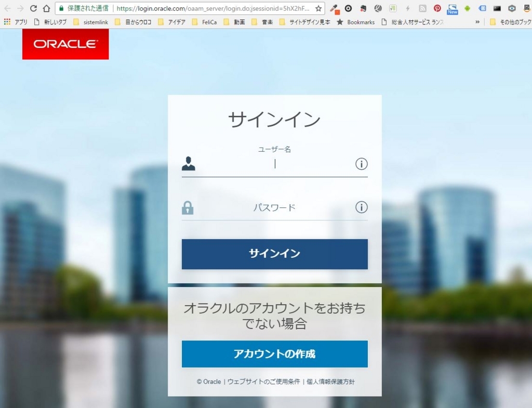
Task: Open the color picker eyedropper extension
Action: [335, 9]
